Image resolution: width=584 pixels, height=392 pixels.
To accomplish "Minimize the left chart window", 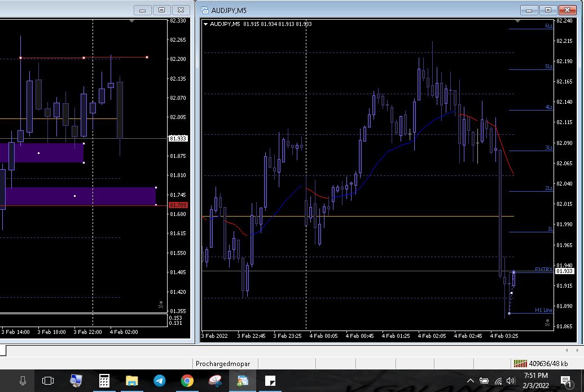I will pos(142,10).
